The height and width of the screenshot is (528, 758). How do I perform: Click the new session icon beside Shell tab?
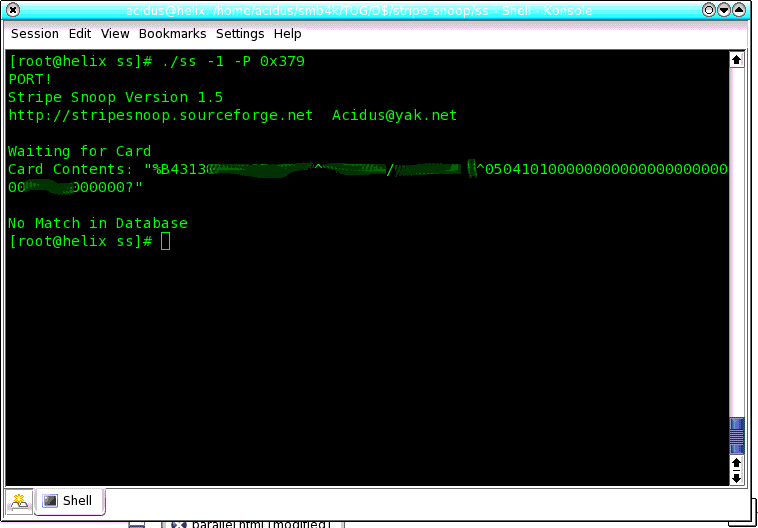click(x=19, y=500)
